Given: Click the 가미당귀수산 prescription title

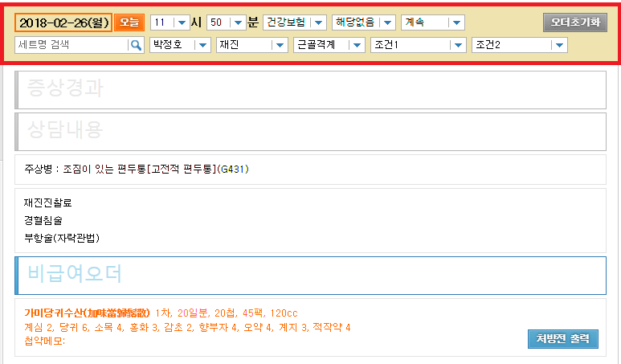Looking at the screenshot, I should 87,313.
